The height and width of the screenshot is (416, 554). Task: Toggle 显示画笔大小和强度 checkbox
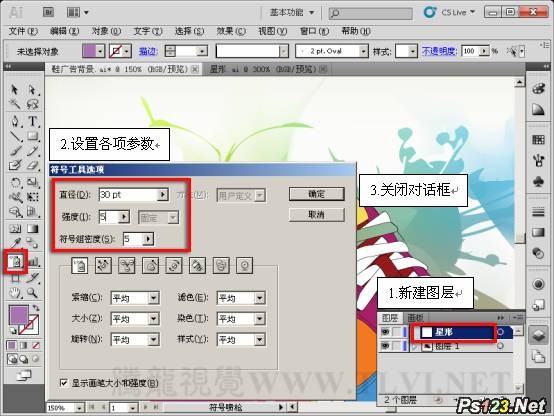[64, 383]
